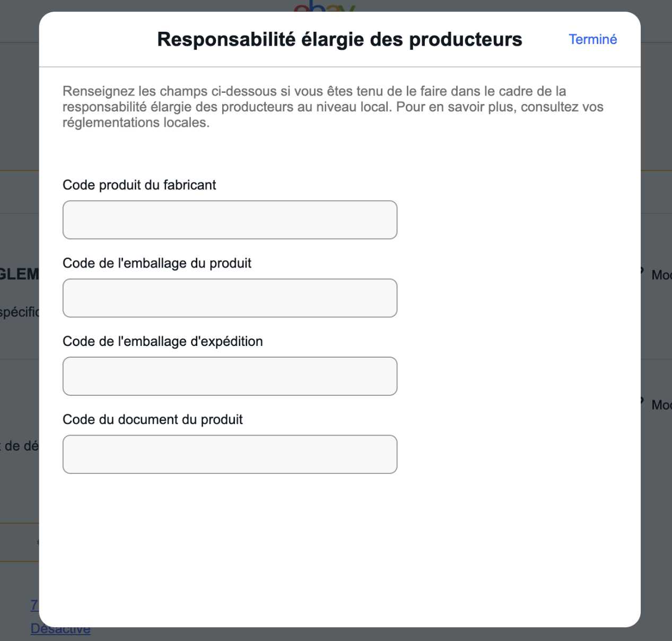Click the Code de l'emballage du produit input
Image resolution: width=672 pixels, height=641 pixels.
[230, 298]
